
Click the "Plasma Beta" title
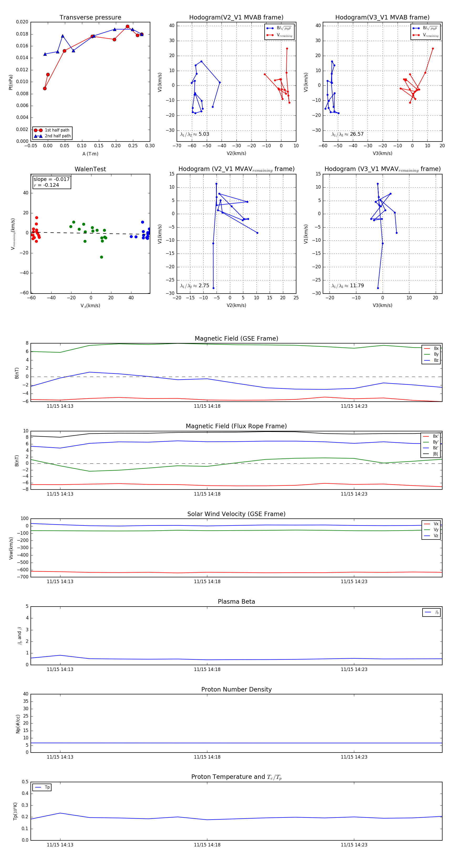[236, 602]
